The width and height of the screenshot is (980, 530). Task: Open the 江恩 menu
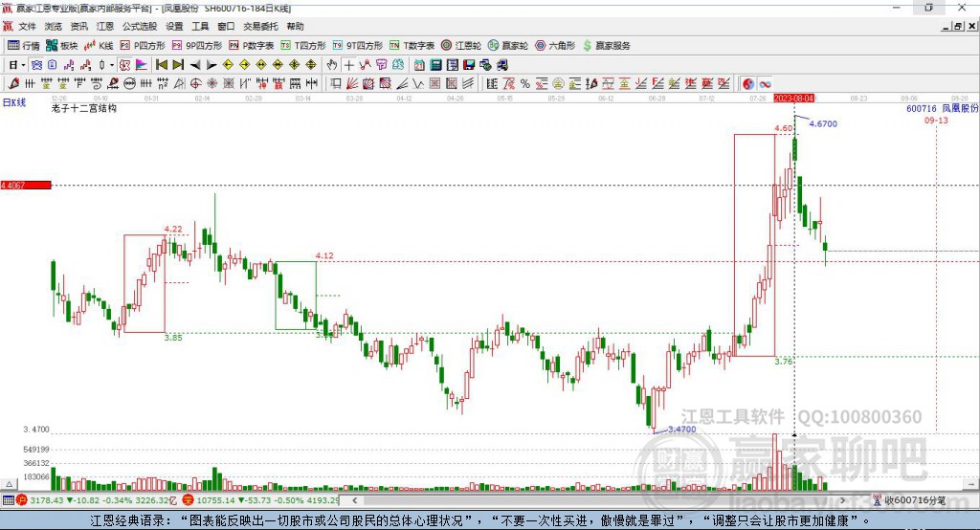click(105, 26)
